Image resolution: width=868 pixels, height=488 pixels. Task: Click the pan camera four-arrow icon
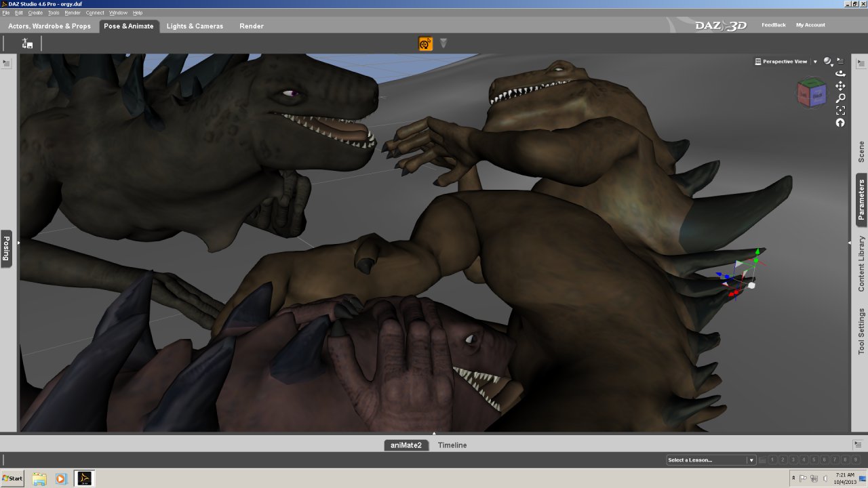(x=840, y=85)
